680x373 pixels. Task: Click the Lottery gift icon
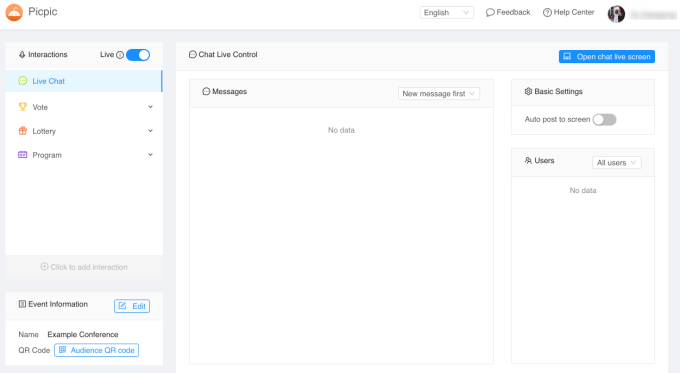point(23,131)
